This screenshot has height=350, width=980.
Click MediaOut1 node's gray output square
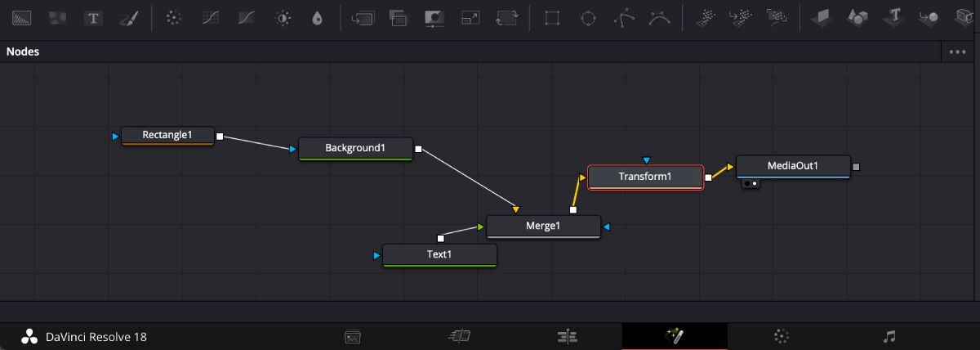click(x=856, y=167)
